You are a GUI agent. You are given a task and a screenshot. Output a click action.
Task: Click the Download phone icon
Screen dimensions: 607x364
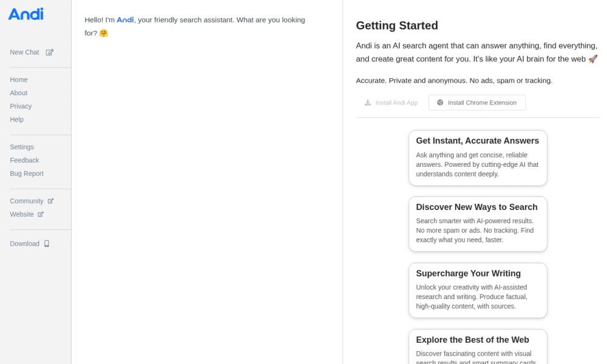47,244
